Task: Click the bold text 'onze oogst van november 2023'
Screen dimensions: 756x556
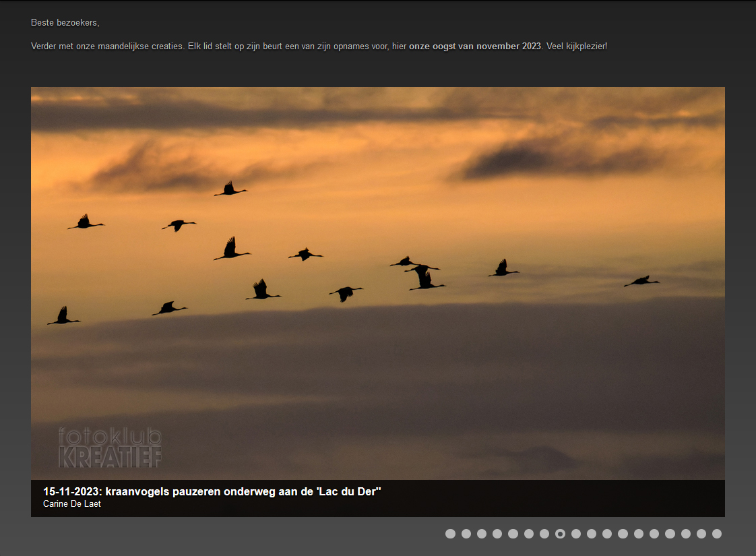Action: [x=475, y=47]
